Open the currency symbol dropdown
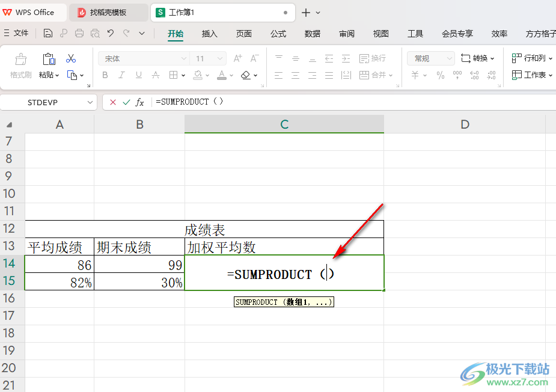Screen dimensions: 556x392 [425, 75]
